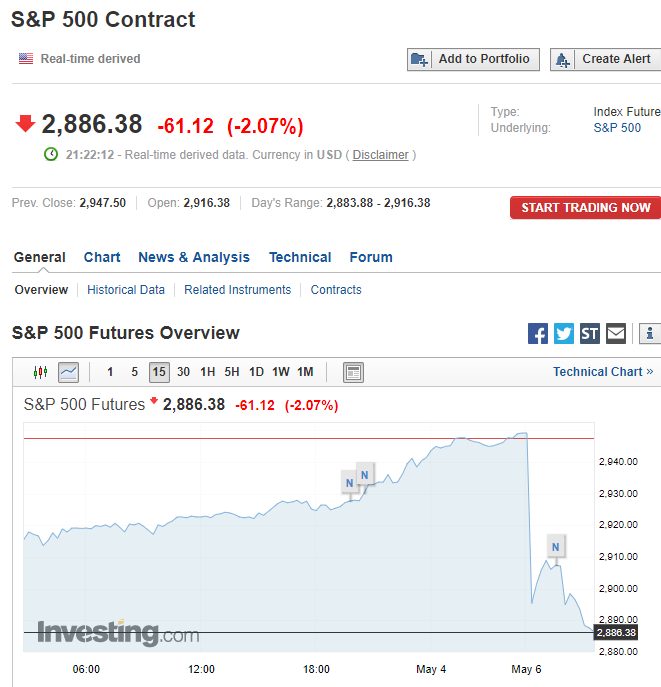
Task: Open the Technical Chart link
Action: [x=603, y=372]
